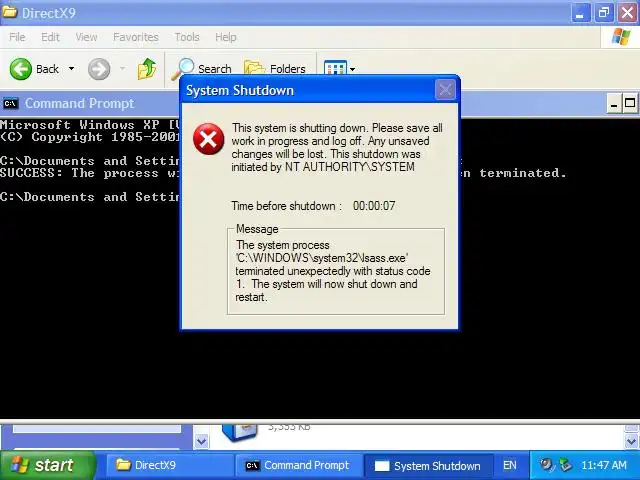Screen dimensions: 640x480
Task: Open the File menu
Action: [17, 37]
